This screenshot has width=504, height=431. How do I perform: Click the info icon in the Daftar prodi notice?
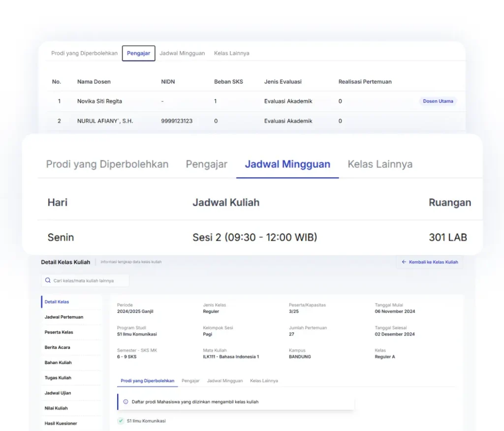click(x=126, y=401)
